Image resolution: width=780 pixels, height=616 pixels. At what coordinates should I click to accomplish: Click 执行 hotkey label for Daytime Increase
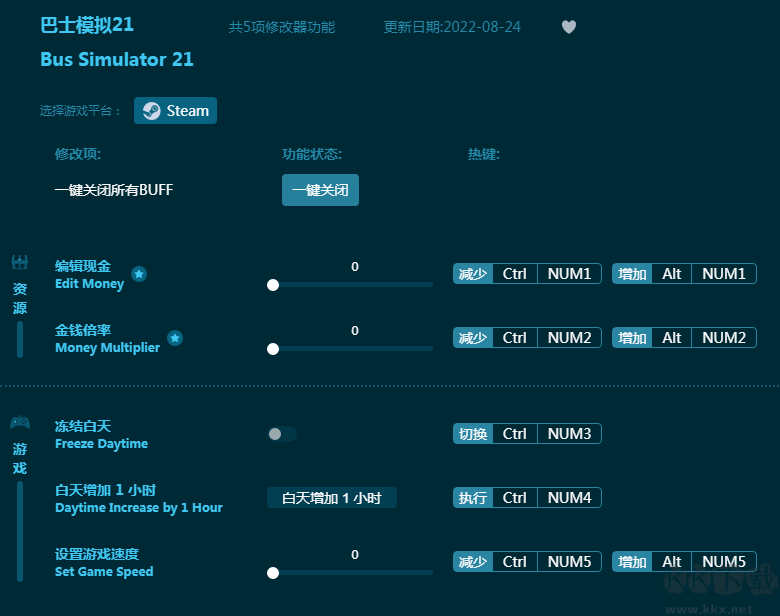pyautogui.click(x=473, y=498)
